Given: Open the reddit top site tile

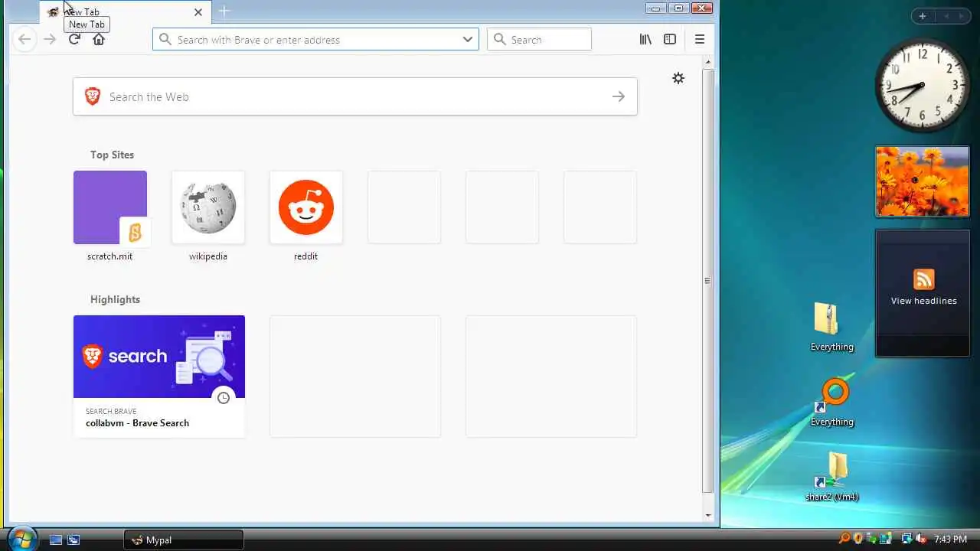Looking at the screenshot, I should pos(306,207).
